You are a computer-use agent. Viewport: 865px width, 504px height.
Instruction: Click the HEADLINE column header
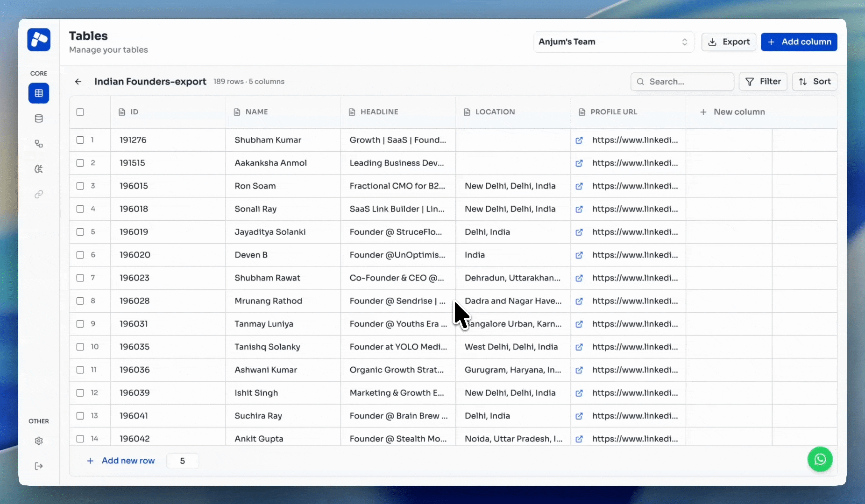[x=379, y=112]
